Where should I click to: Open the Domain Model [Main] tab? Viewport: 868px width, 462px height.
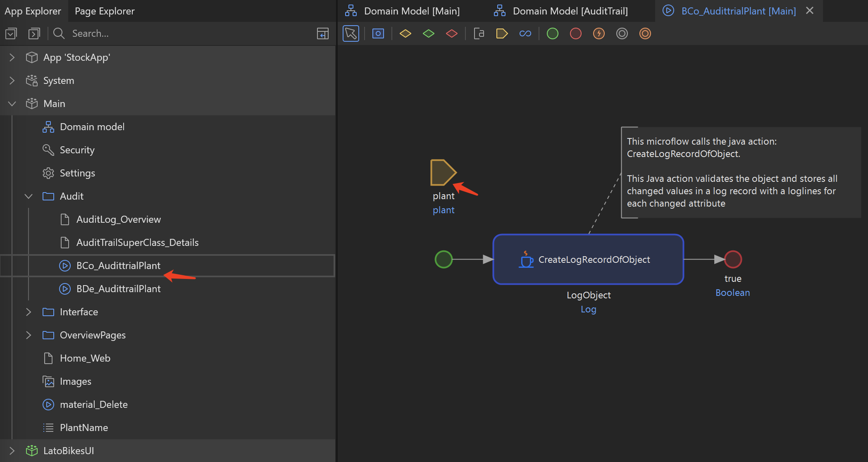coord(403,11)
